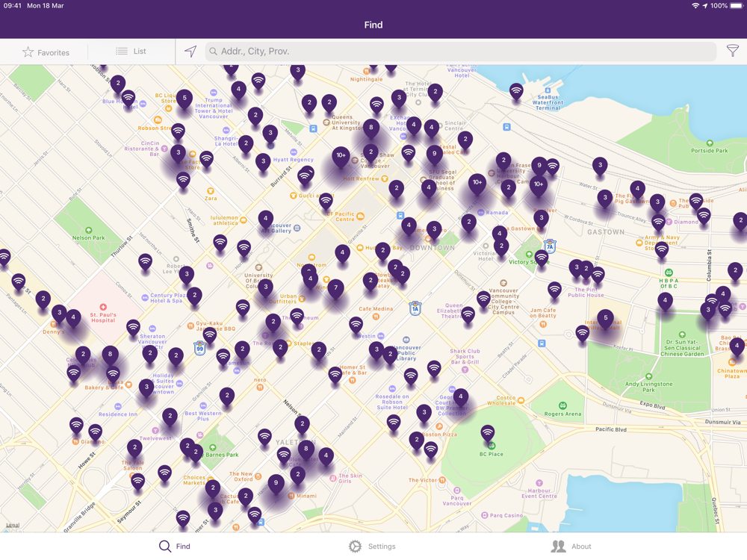This screenshot has height=560, width=747.
Task: Tap the Costco Wholesale label
Action: (501, 400)
